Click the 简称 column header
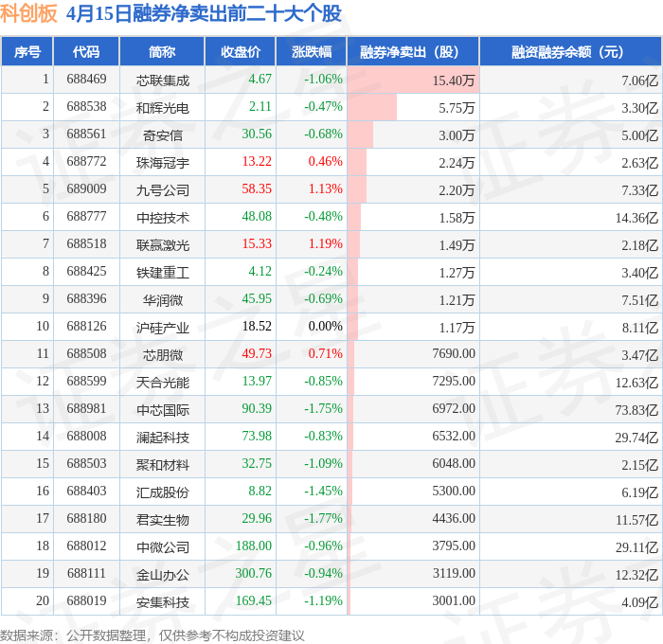This screenshot has height=644, width=663. pyautogui.click(x=162, y=51)
